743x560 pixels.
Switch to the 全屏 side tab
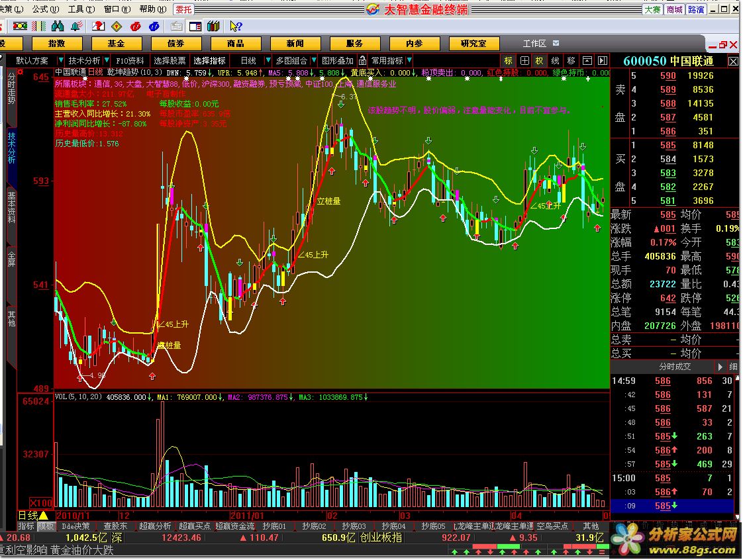coord(11,259)
